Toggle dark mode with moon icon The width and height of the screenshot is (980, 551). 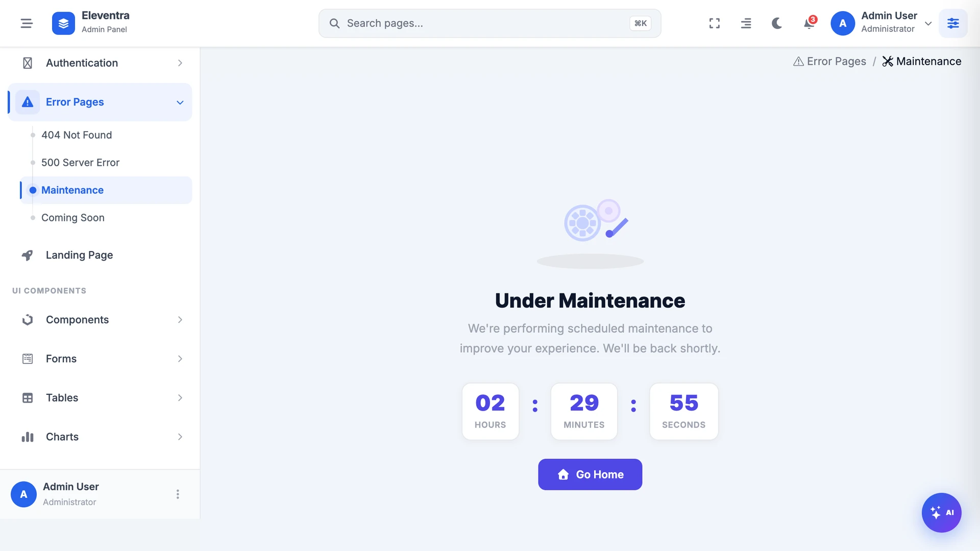[777, 23]
